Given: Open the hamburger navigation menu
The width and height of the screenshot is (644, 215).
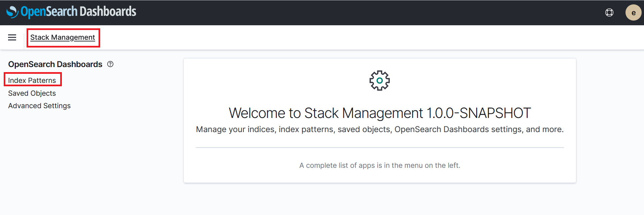Looking at the screenshot, I should pos(12,37).
